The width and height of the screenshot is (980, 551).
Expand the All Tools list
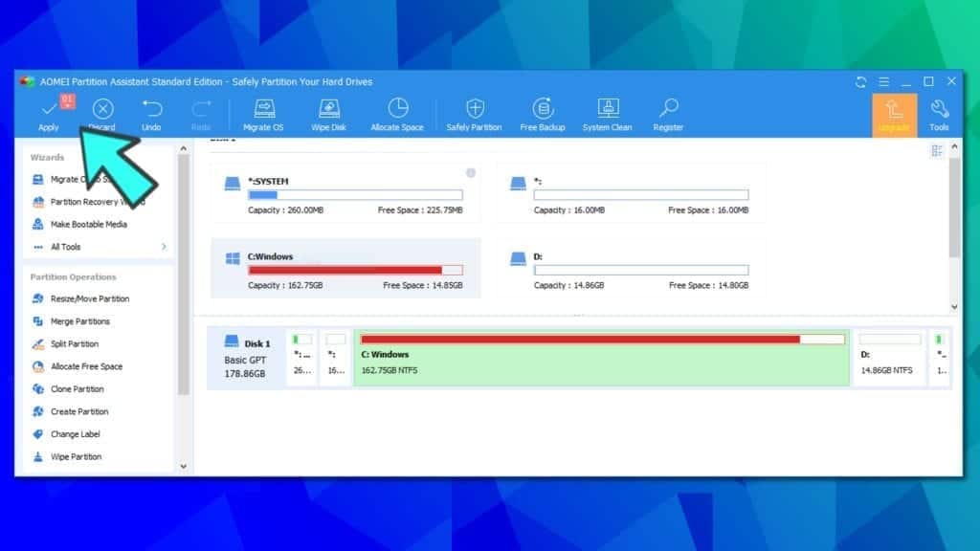100,247
